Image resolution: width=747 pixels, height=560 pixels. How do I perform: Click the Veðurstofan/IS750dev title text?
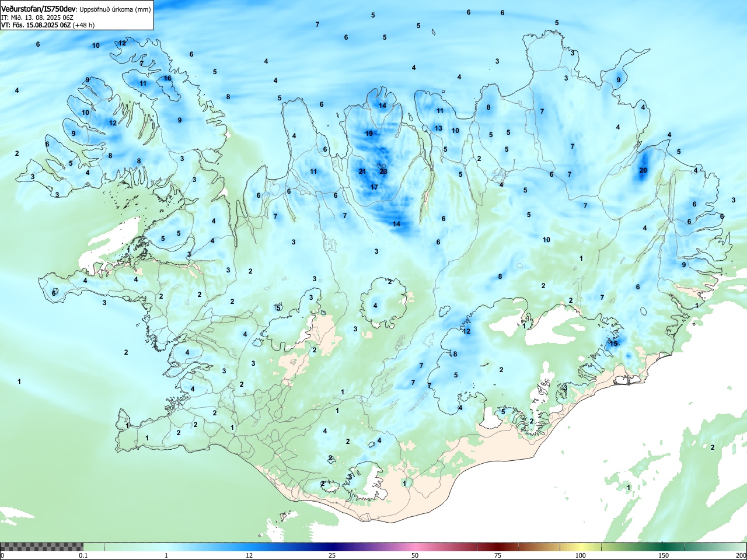click(x=39, y=9)
